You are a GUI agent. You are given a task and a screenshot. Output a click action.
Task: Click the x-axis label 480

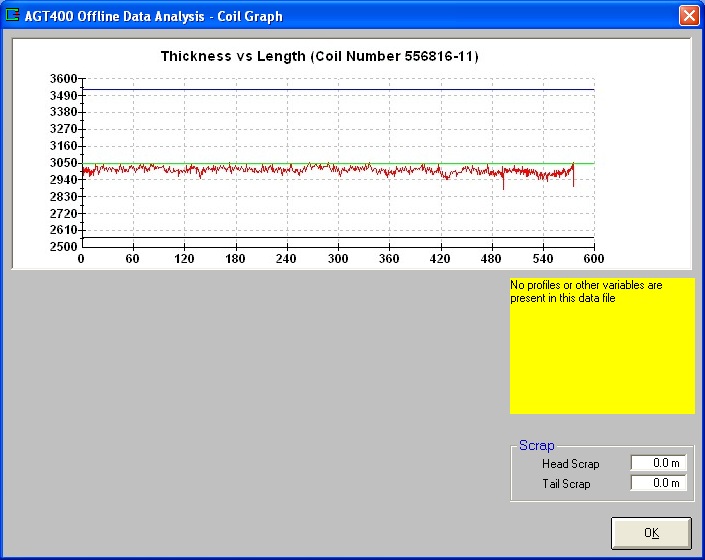point(491,259)
